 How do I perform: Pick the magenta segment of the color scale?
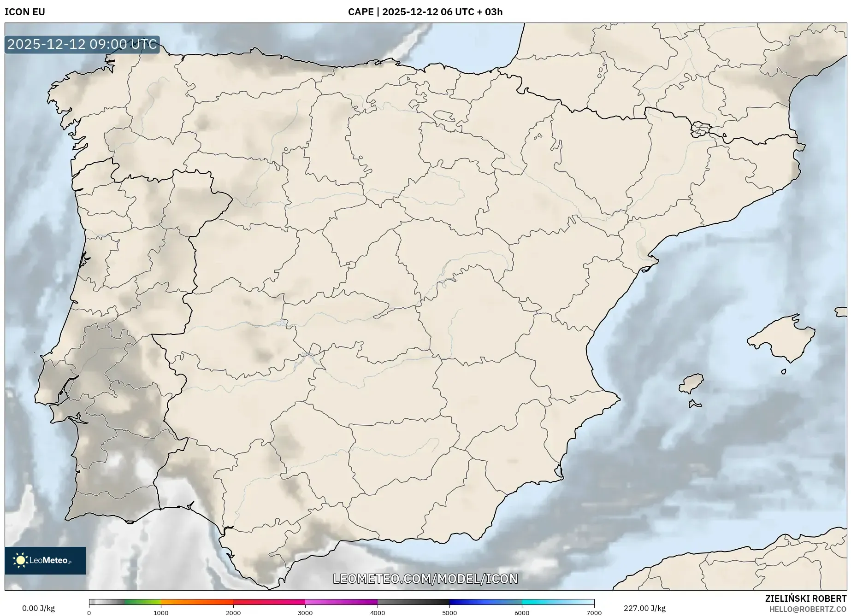341,602
